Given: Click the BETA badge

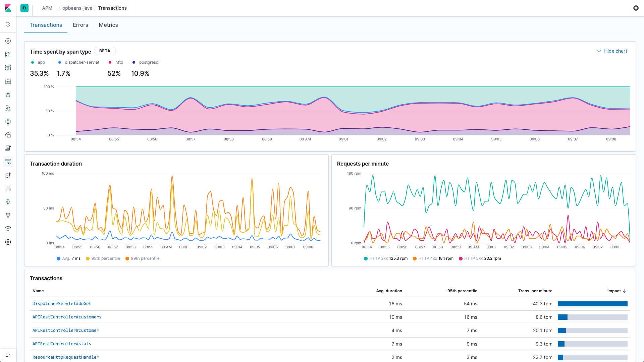Looking at the screenshot, I should (105, 51).
